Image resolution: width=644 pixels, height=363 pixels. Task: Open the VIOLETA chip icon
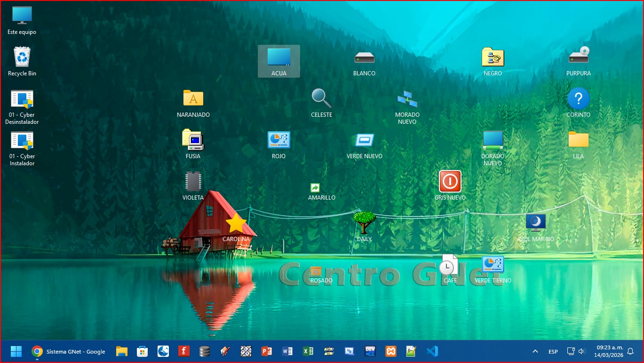pyautogui.click(x=193, y=182)
